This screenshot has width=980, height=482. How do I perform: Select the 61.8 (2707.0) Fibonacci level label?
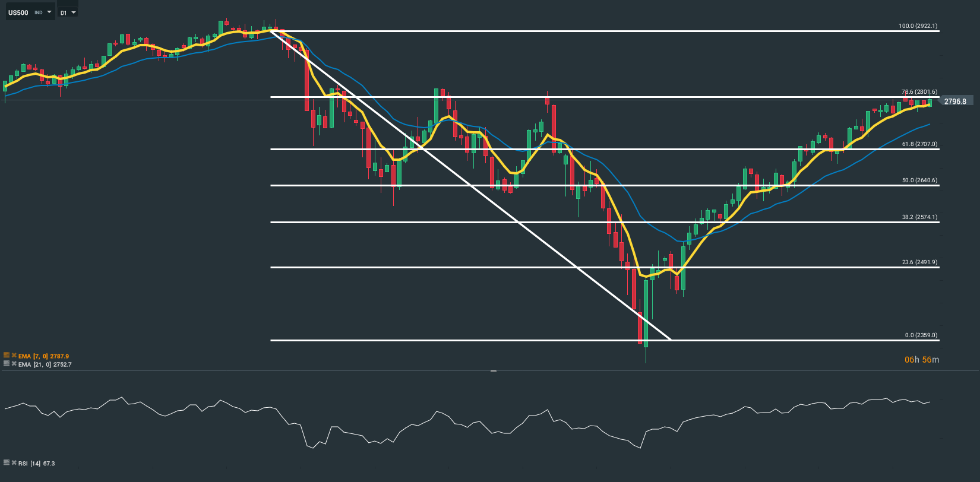pos(919,144)
